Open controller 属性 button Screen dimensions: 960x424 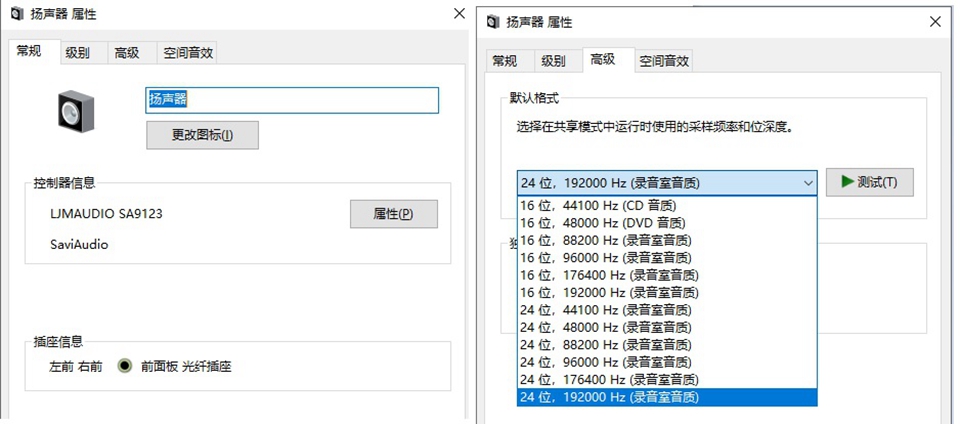(393, 214)
